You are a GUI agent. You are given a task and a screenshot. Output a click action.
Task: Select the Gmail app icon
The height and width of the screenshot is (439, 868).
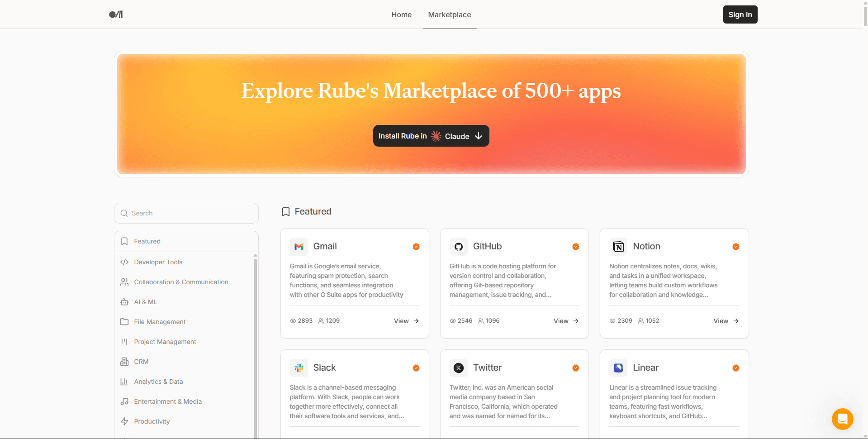click(299, 246)
